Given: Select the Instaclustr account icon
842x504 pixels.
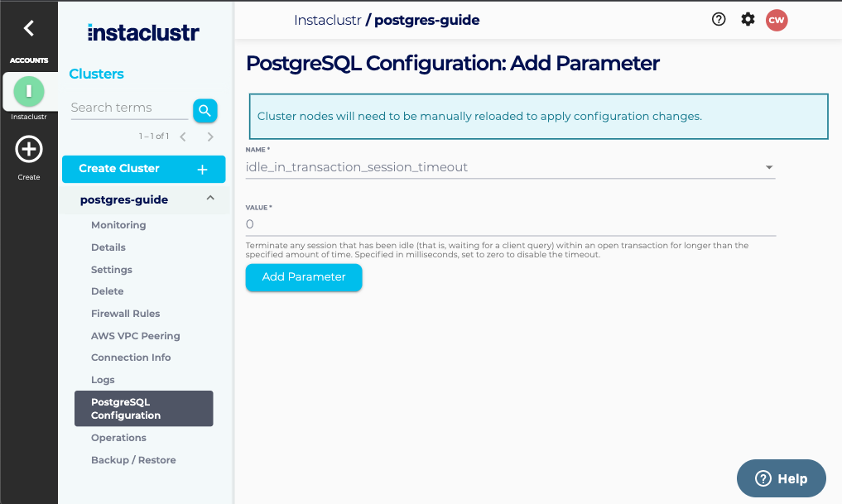Looking at the screenshot, I should [29, 90].
